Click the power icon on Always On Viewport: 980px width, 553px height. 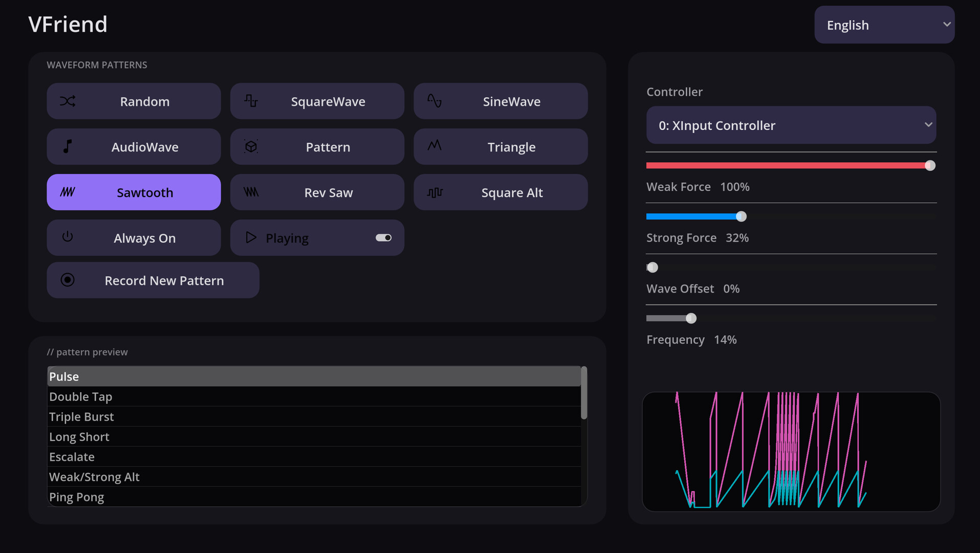pyautogui.click(x=68, y=237)
